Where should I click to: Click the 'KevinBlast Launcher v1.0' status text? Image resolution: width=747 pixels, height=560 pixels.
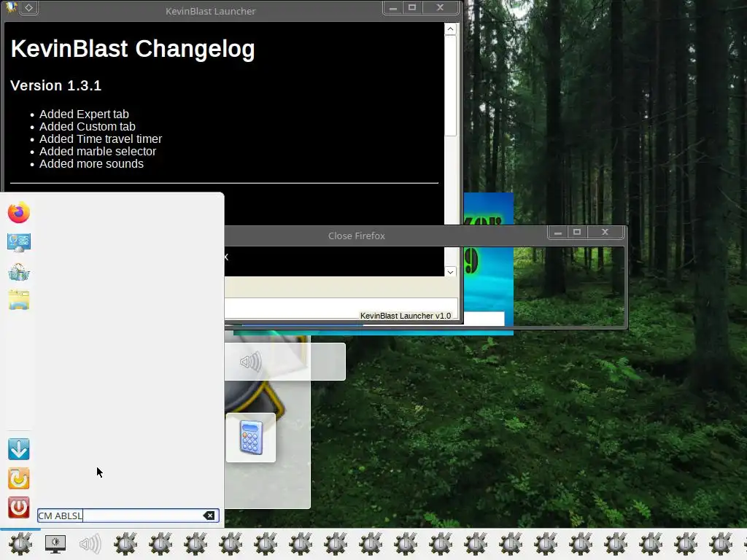click(406, 316)
